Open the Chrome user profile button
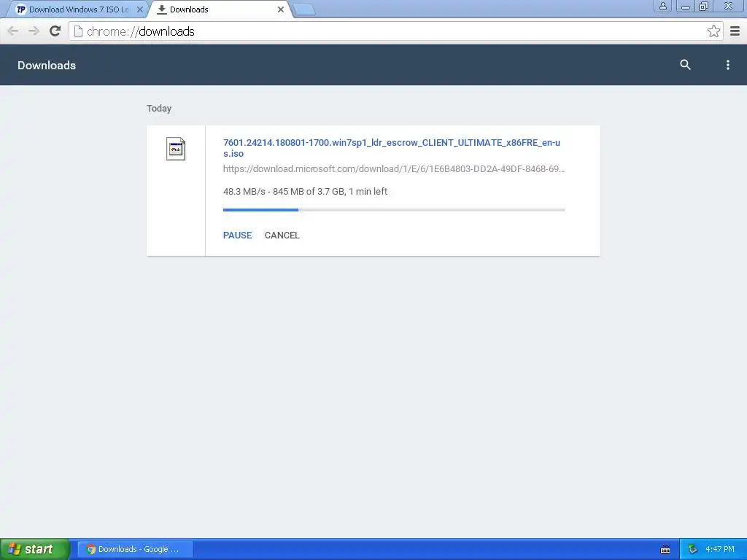This screenshot has width=747, height=560. (662, 6)
